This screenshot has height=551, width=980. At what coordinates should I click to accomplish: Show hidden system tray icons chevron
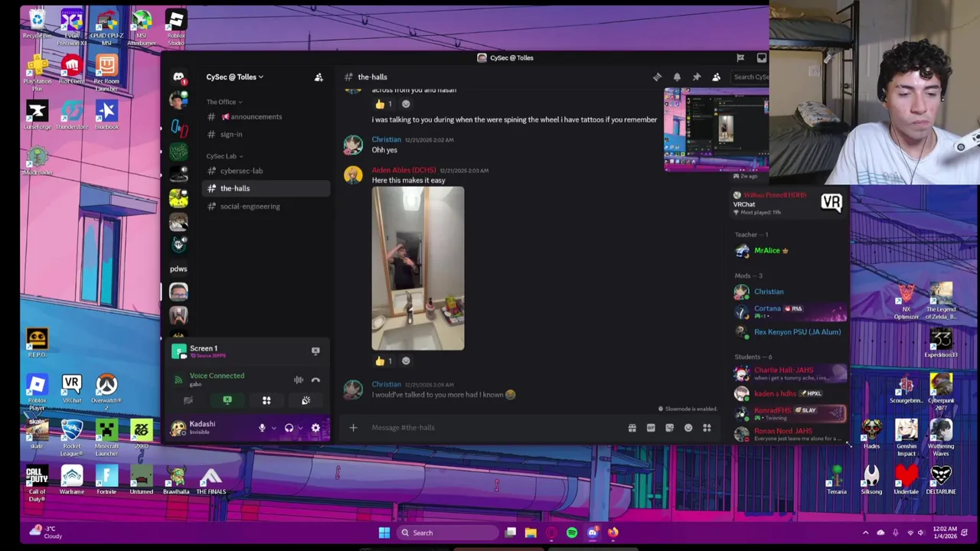(x=866, y=533)
